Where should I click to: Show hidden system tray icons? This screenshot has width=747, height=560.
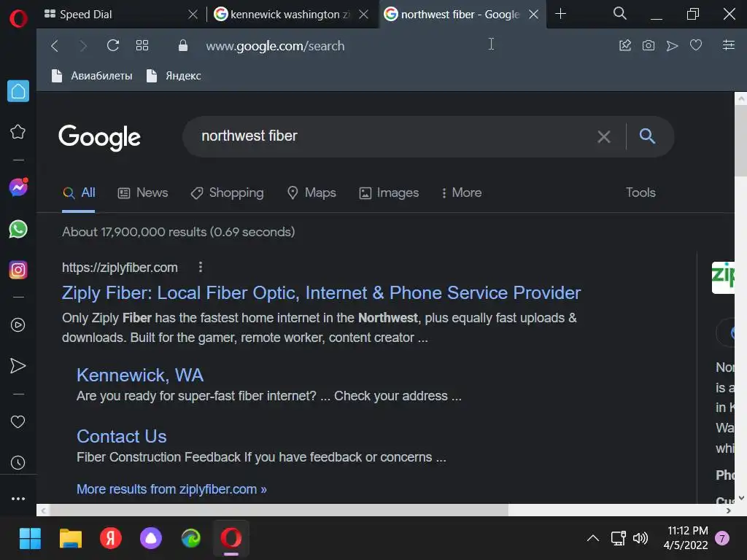point(592,538)
